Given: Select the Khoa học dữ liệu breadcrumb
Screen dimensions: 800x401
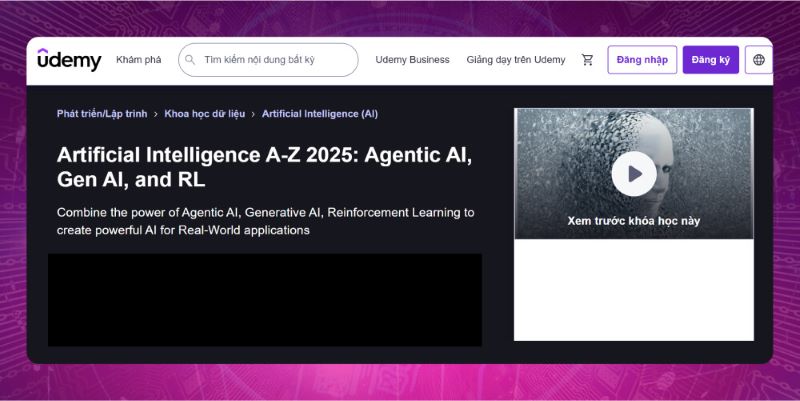Looking at the screenshot, I should (x=204, y=114).
